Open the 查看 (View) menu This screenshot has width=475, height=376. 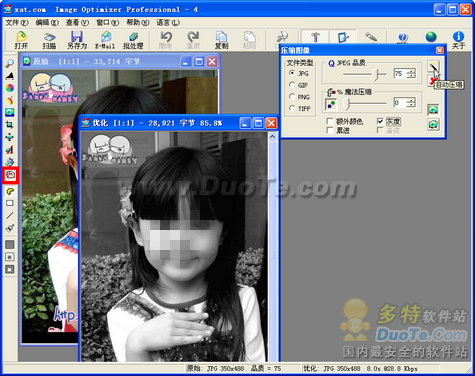(x=77, y=23)
